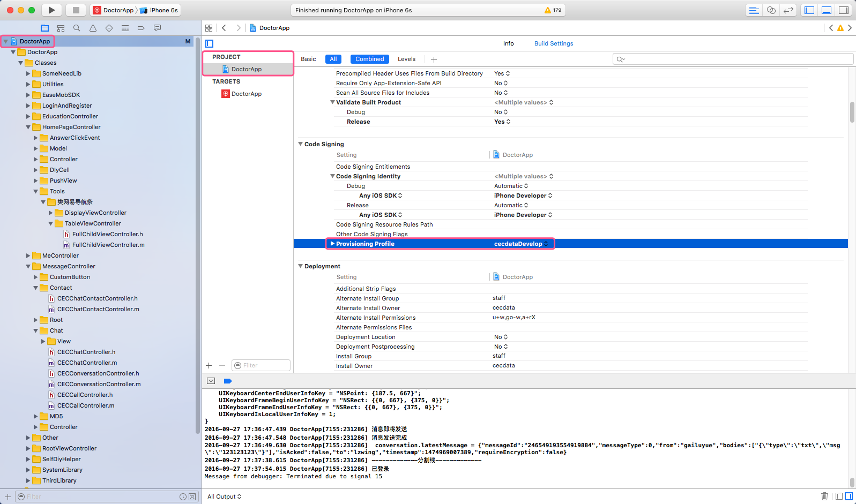856x504 pixels.
Task: Open the Debug navigator
Action: (125, 28)
